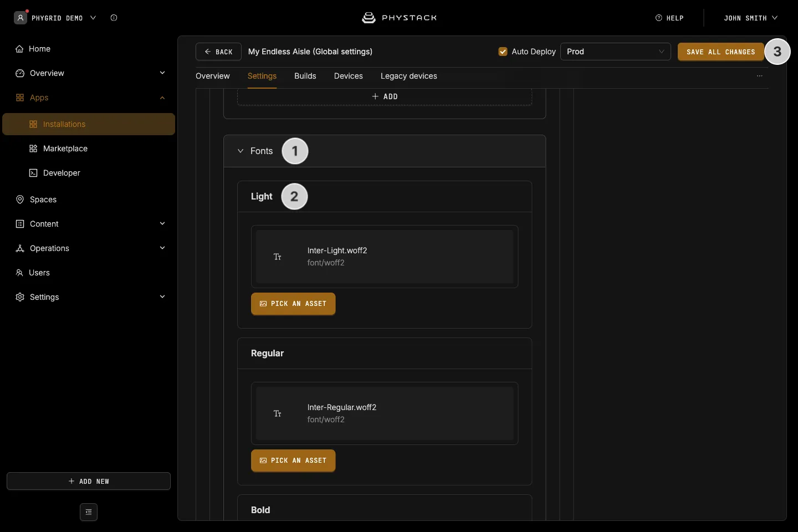This screenshot has height=532, width=798.
Task: Click the font icon of Inter-Regular.woff2
Action: coord(278,413)
